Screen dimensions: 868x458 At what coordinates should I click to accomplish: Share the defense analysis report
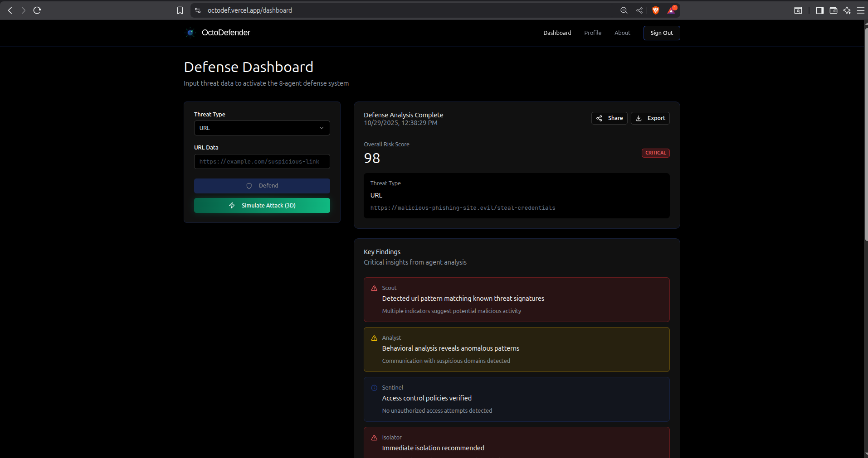point(610,118)
